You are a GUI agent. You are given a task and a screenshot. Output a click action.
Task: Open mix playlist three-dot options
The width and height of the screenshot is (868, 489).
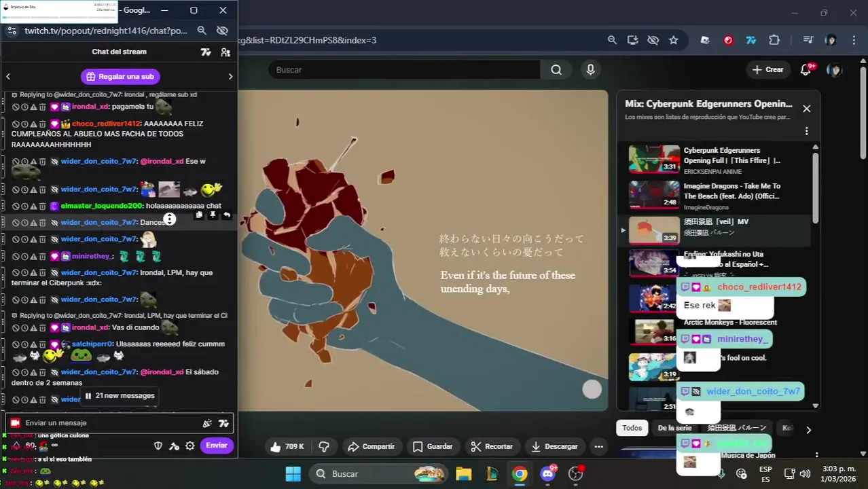pyautogui.click(x=807, y=131)
